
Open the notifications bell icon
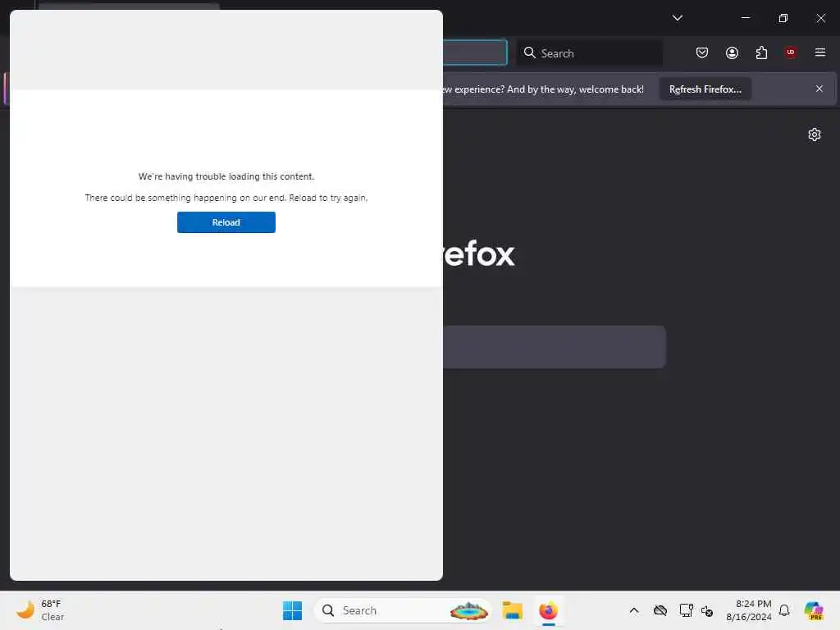[x=784, y=610]
